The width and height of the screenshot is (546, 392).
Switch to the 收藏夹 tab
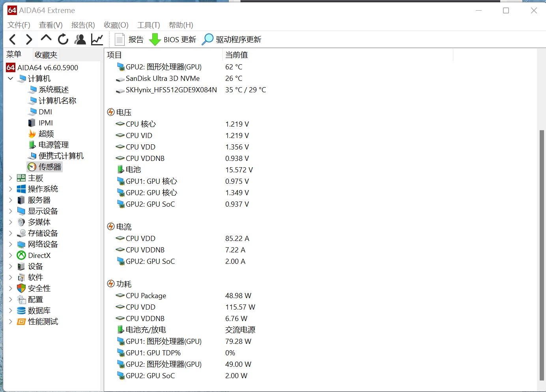[46, 55]
